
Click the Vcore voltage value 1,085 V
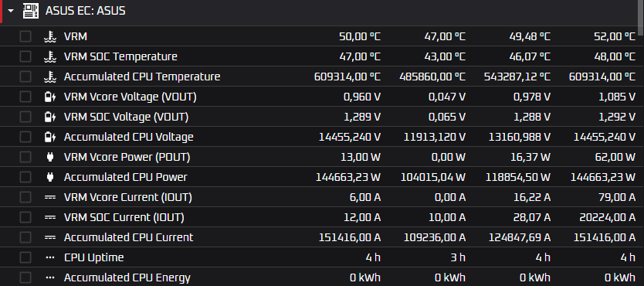click(617, 97)
